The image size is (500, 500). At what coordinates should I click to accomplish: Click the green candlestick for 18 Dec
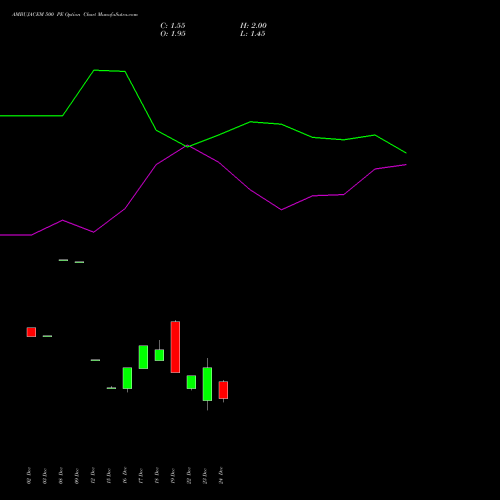pos(159,355)
